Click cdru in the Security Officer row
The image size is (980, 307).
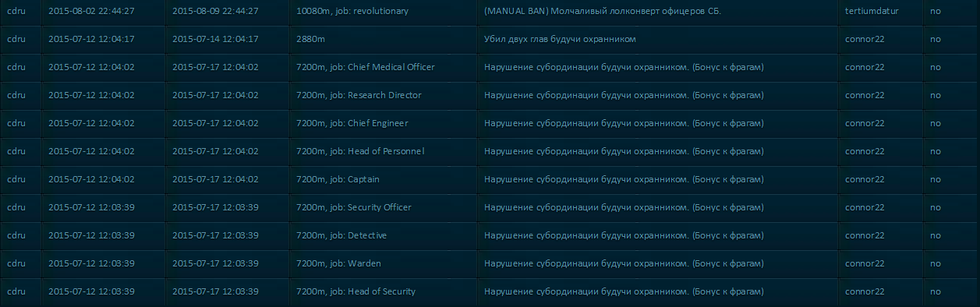pos(16,207)
